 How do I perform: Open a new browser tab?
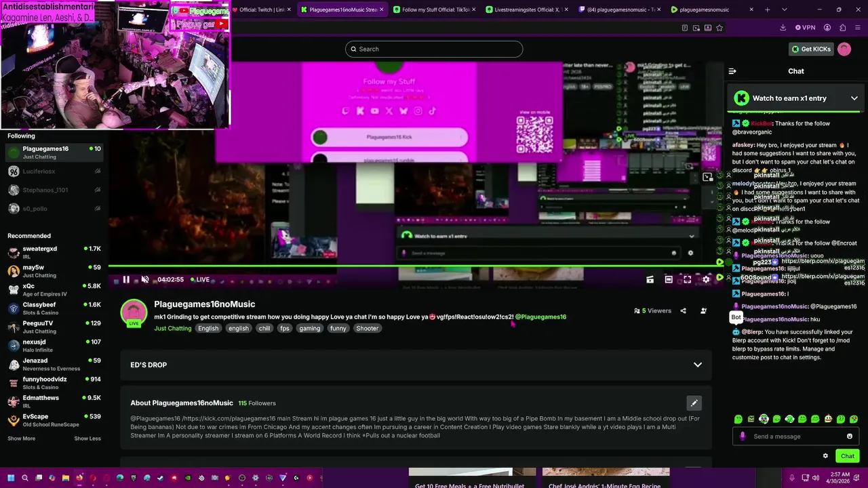pyautogui.click(x=767, y=9)
